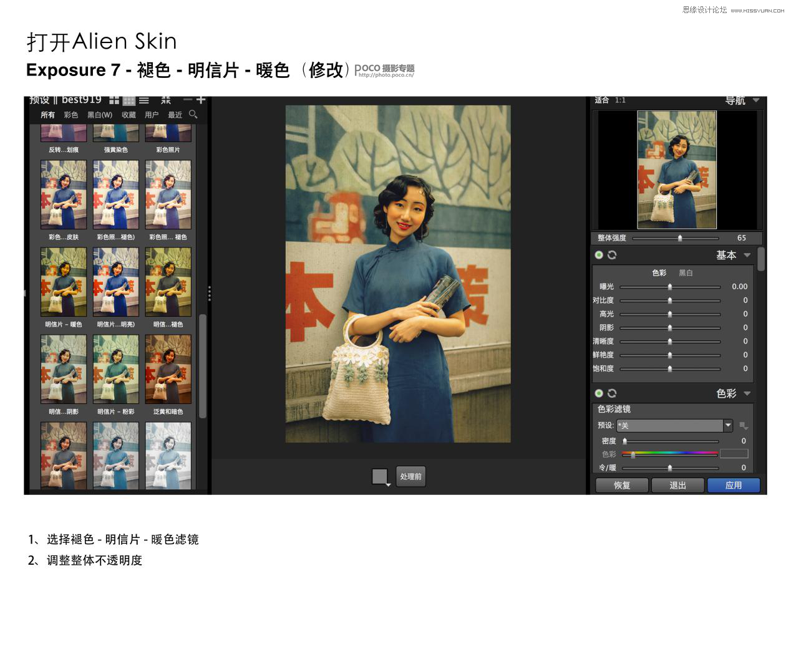Adjust the 鲜艳度 slider
The height and width of the screenshot is (672, 791).
[x=670, y=355]
